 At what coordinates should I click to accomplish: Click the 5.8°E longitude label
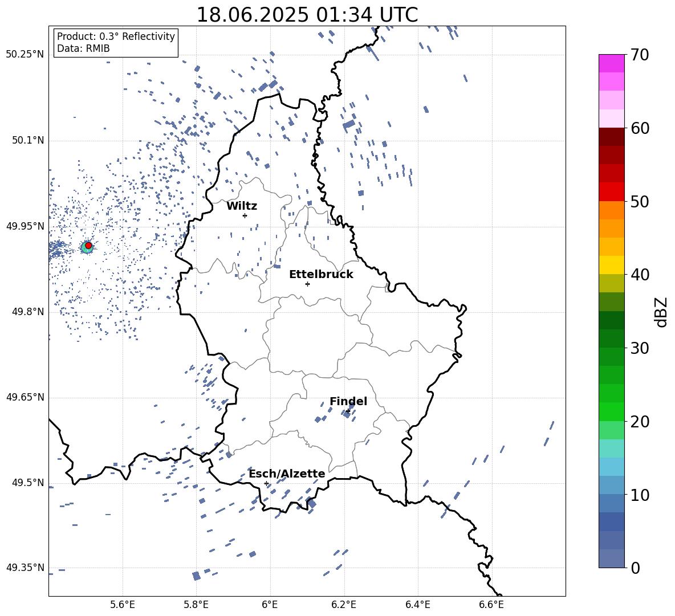coord(196,605)
